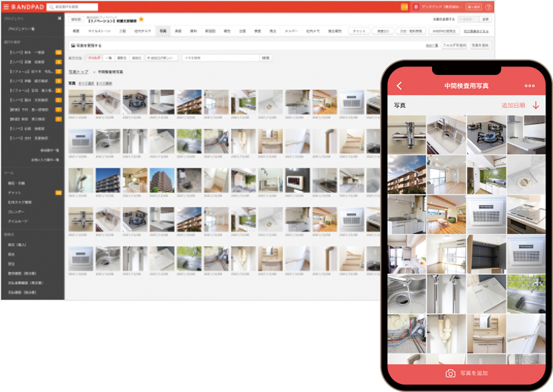
Task: Click the project search field in header
Action: (73, 7)
